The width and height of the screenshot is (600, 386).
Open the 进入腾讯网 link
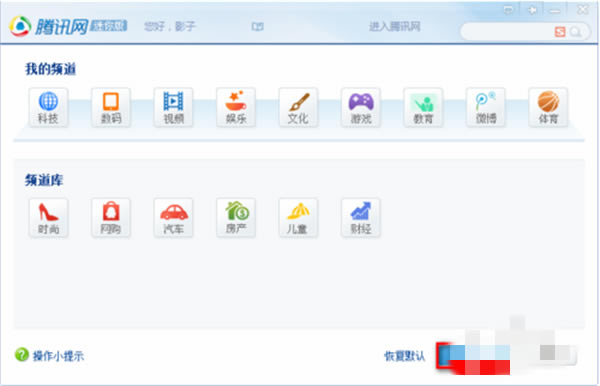[x=395, y=26]
